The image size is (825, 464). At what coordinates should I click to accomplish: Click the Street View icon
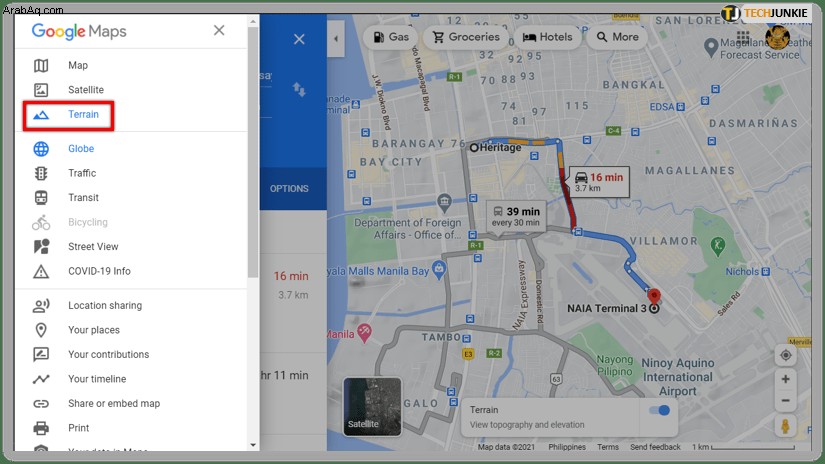tap(41, 247)
